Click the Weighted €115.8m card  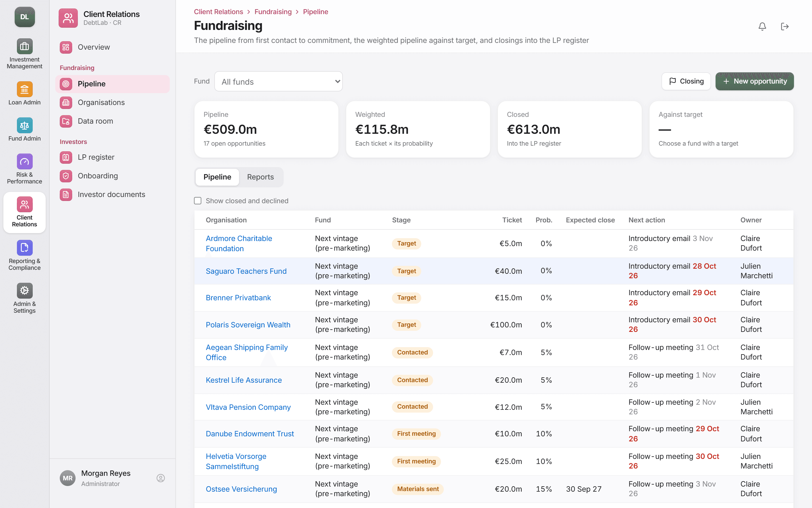click(418, 129)
